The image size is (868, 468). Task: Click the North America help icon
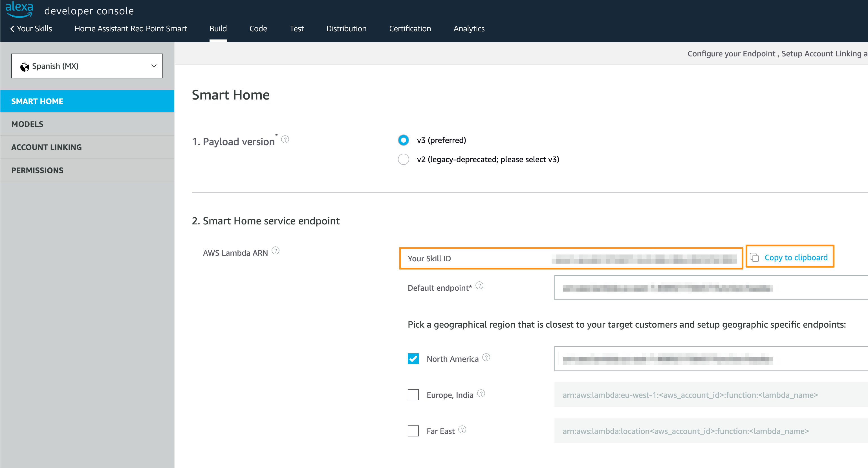pos(486,357)
